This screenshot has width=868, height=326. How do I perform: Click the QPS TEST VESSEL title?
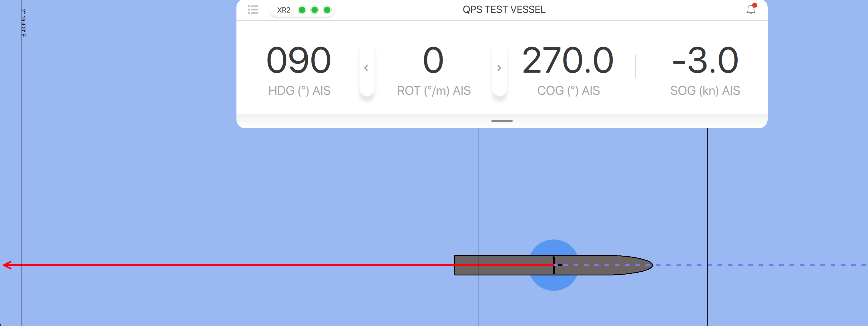504,9
